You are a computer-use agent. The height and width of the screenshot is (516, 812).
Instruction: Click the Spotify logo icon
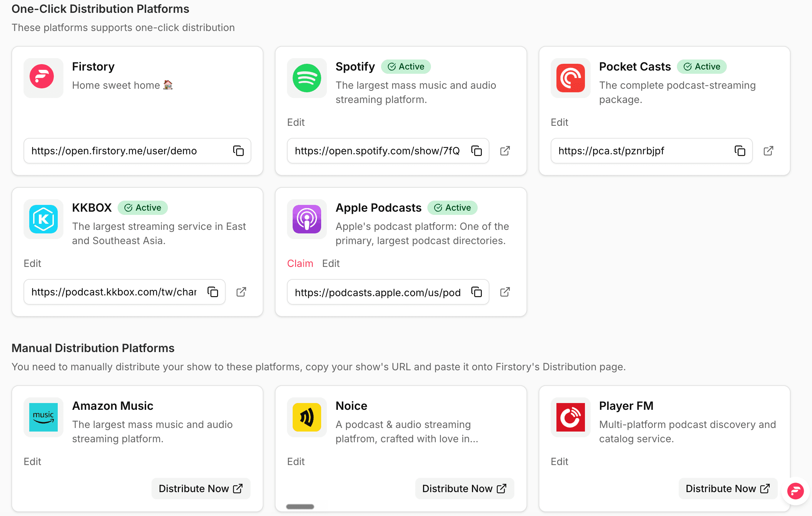[x=307, y=78]
